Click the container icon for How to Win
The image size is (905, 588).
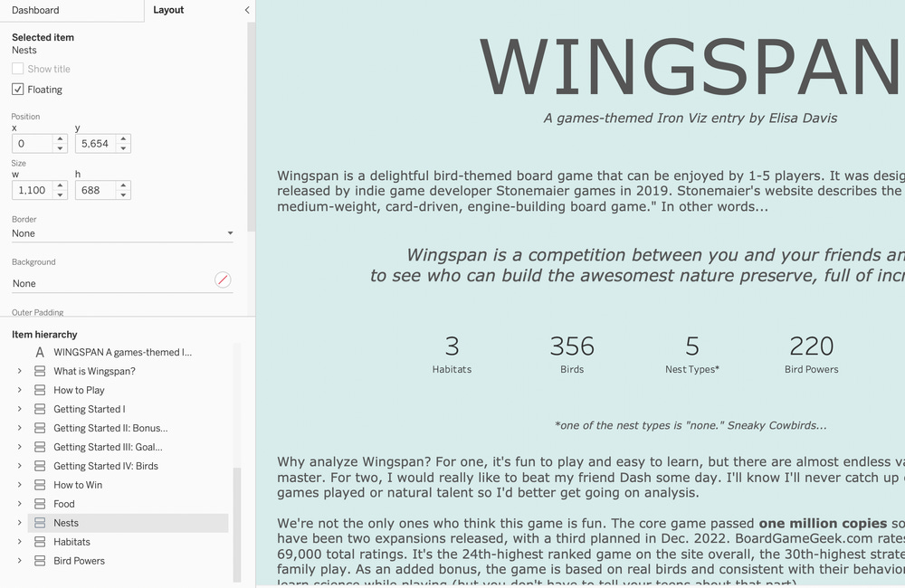tap(40, 485)
